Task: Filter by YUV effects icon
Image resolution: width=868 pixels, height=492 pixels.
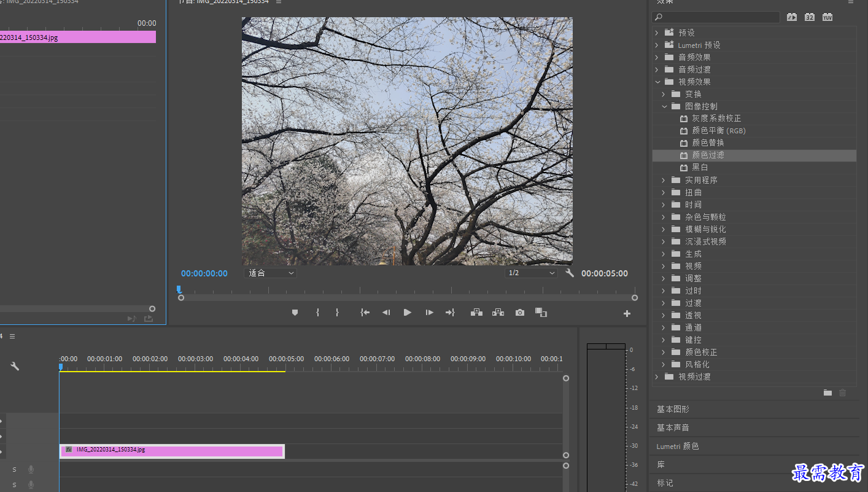Action: (827, 17)
